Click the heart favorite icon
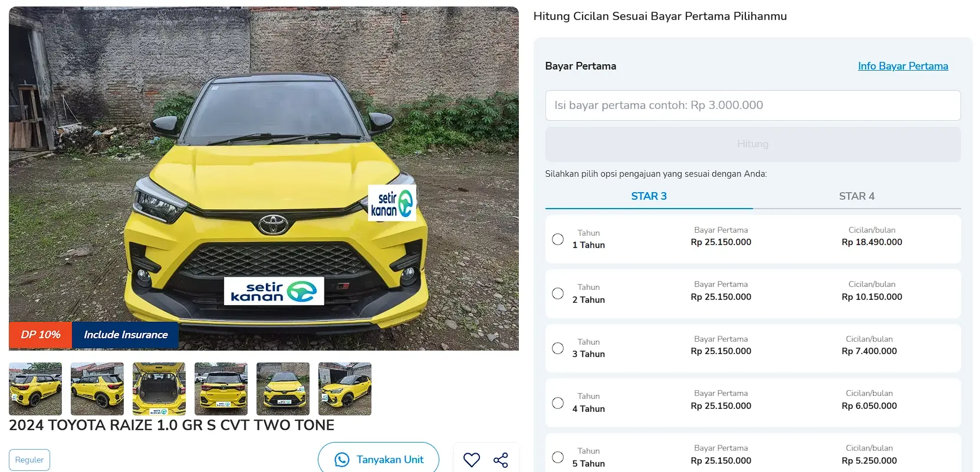The height and width of the screenshot is (472, 980). (471, 460)
